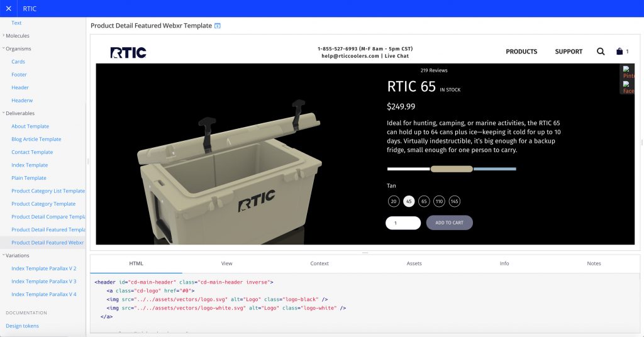Open the SUPPORT menu
Screen dimensions: 644x337
[x=569, y=52]
